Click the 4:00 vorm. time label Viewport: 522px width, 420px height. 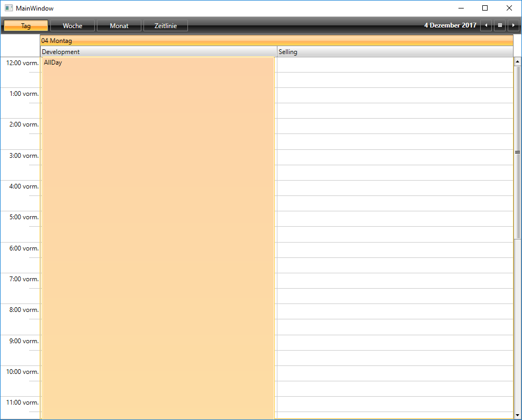(24, 186)
